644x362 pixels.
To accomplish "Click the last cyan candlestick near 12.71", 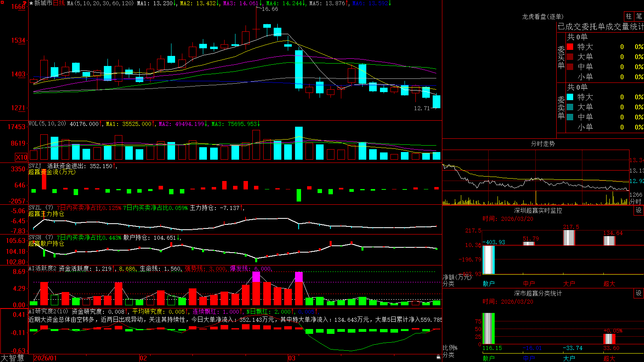I will click(436, 102).
